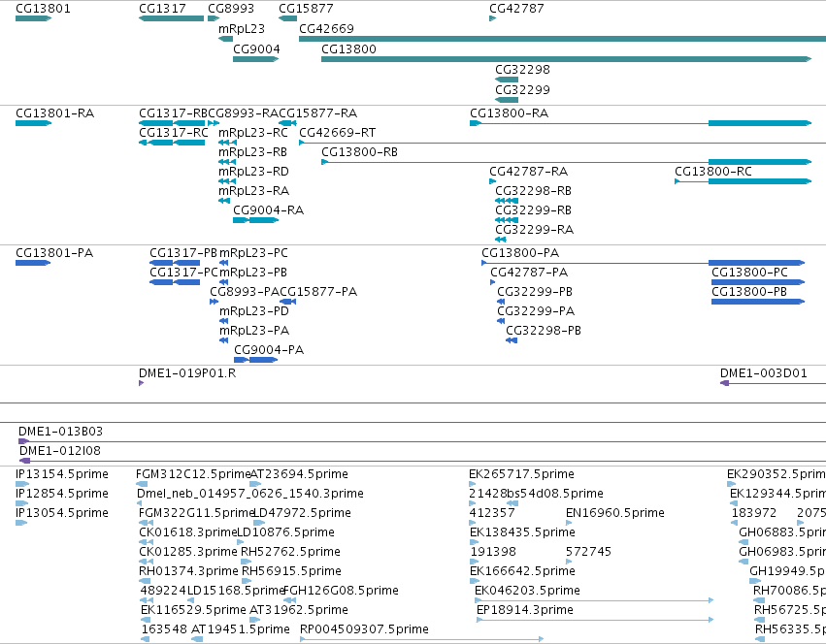The height and width of the screenshot is (644, 826).
Task: Select transcript label CG13800-RA
Action: coord(509,113)
